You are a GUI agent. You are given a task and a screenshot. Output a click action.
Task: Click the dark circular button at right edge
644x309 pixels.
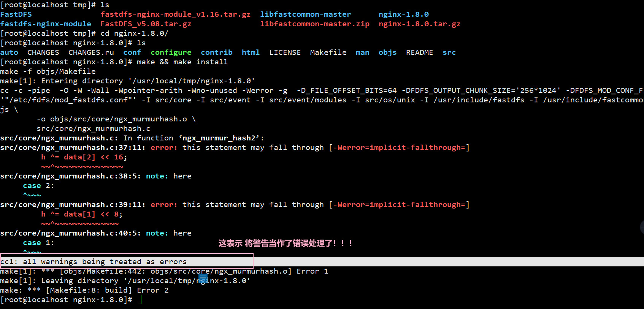pos(642,228)
